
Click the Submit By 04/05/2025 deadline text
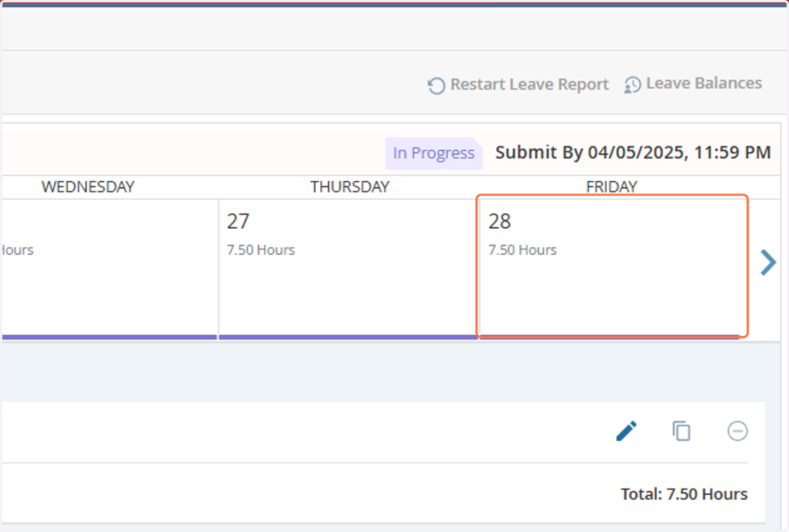633,153
